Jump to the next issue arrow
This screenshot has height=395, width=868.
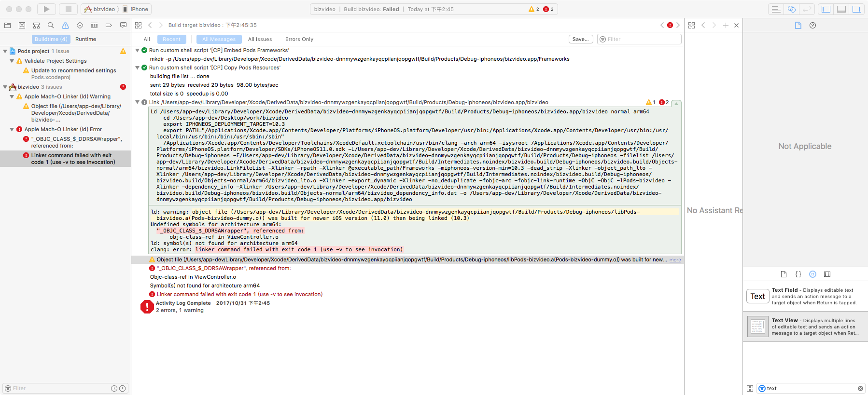pyautogui.click(x=678, y=25)
